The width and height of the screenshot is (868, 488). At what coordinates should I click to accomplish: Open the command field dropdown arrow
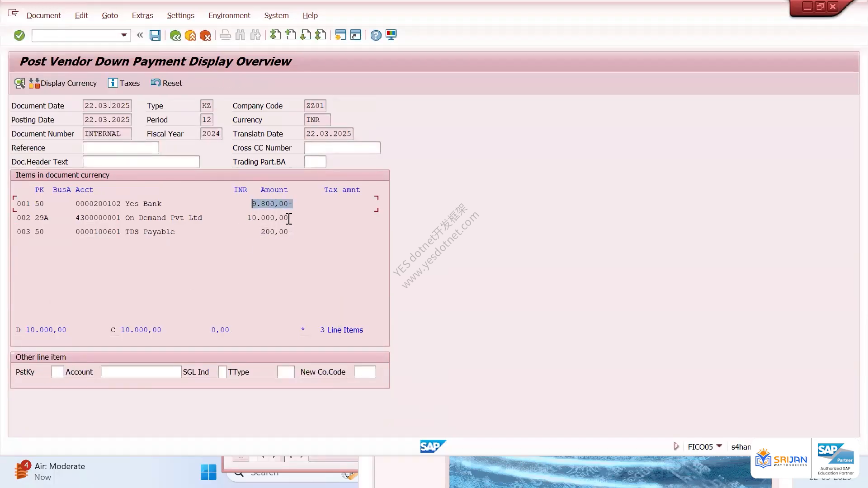click(124, 35)
